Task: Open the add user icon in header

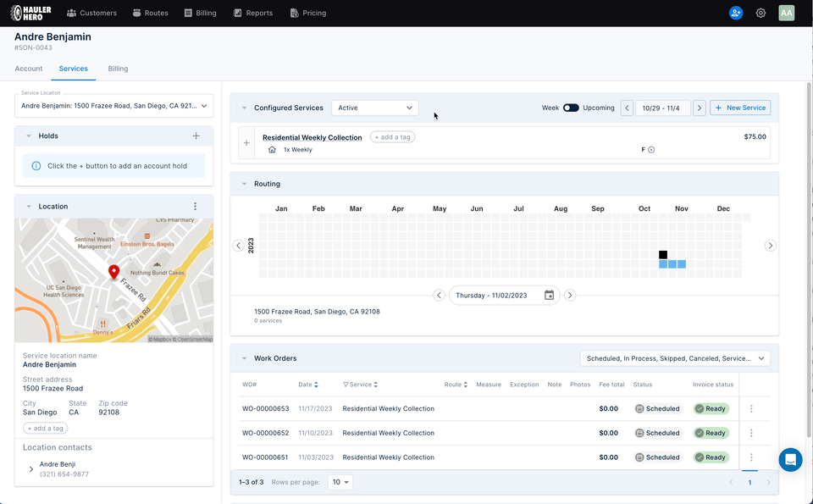Action: pos(735,13)
